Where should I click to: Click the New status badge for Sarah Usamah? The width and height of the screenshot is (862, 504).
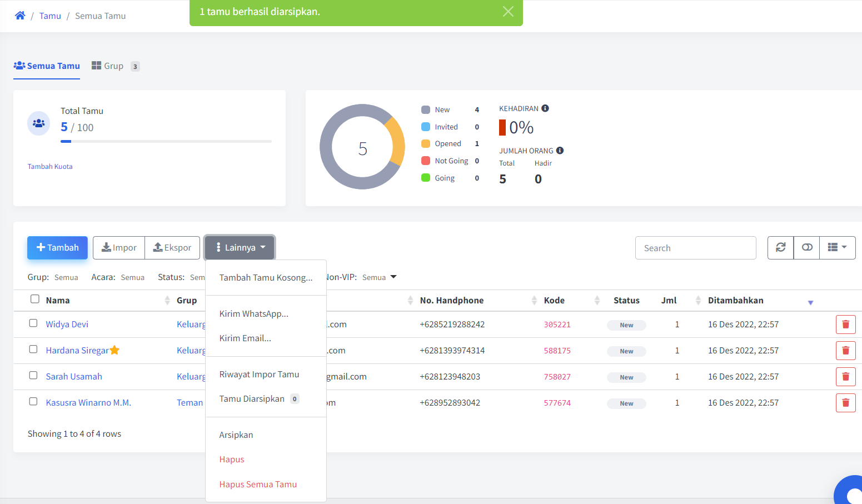pyautogui.click(x=626, y=377)
